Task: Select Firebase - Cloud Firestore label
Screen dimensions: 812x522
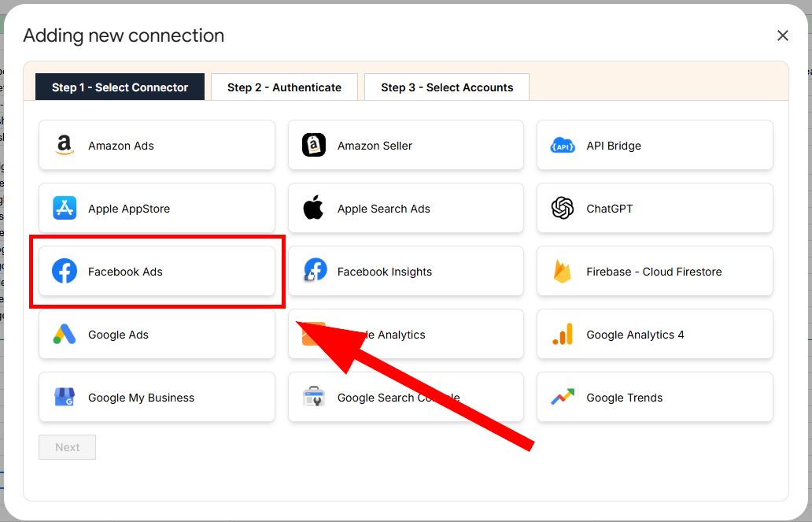Action: click(x=654, y=272)
